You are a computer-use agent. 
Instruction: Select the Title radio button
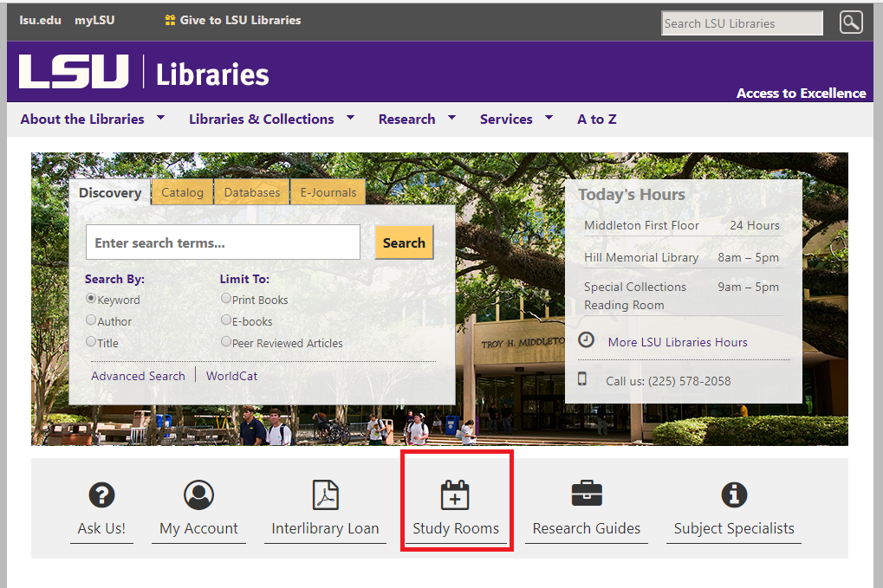pos(91,341)
